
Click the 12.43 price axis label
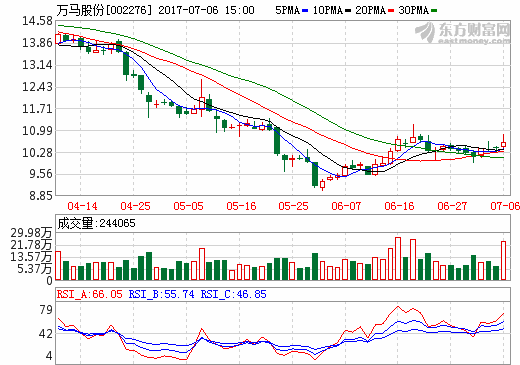[37, 87]
